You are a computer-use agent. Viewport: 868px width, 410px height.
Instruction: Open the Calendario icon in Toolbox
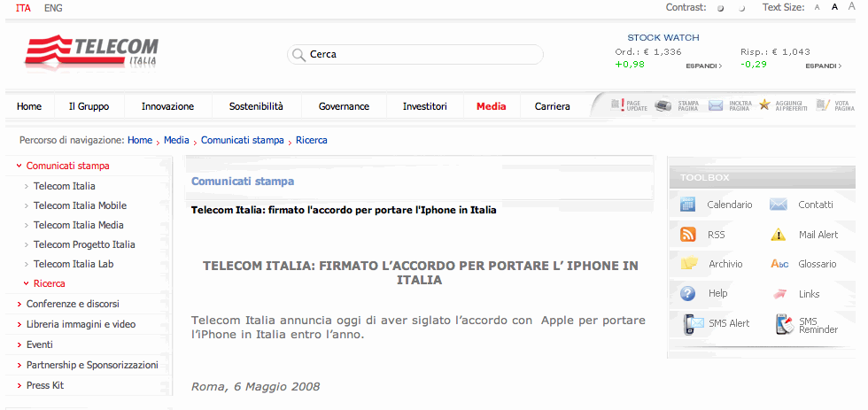[688, 205]
